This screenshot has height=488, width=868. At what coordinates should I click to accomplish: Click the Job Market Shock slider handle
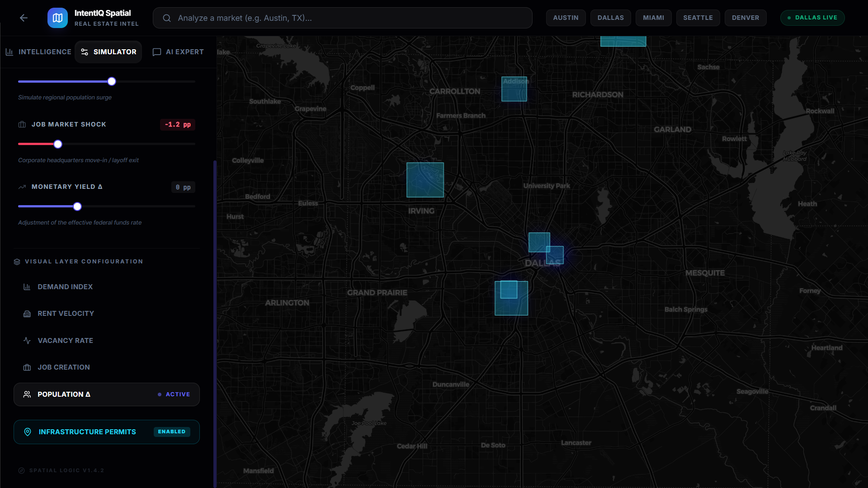click(58, 144)
